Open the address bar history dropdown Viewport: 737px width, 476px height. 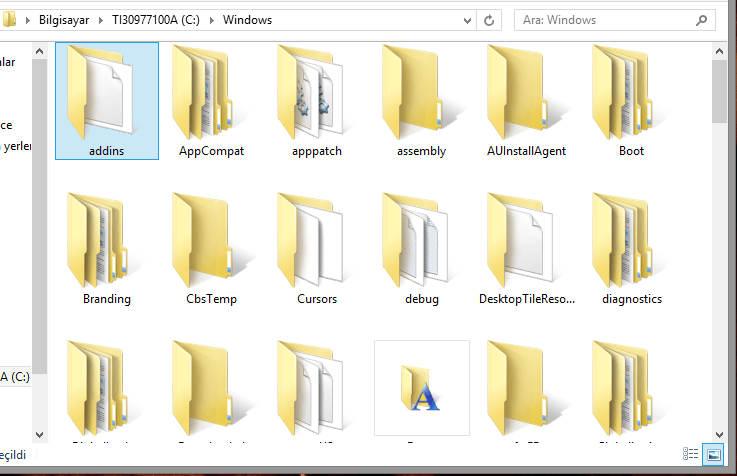click(467, 21)
